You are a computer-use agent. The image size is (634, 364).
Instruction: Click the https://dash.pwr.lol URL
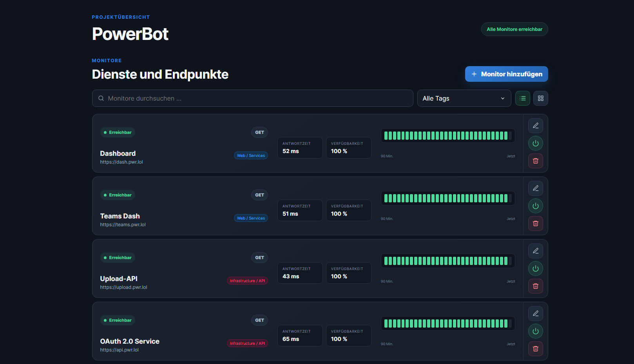[121, 162]
